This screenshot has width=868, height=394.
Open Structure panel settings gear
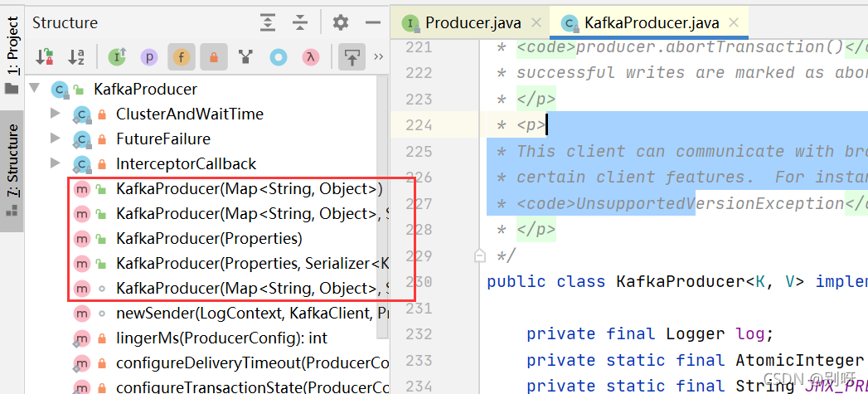[341, 22]
